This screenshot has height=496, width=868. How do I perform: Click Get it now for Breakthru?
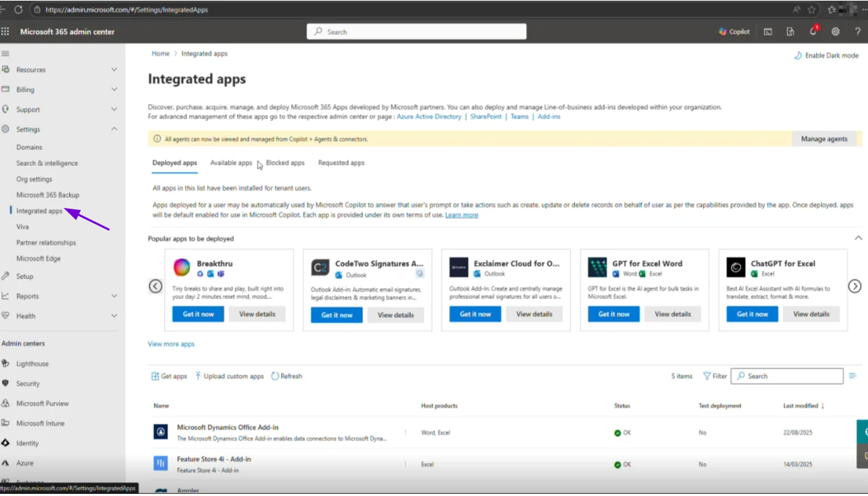(198, 314)
